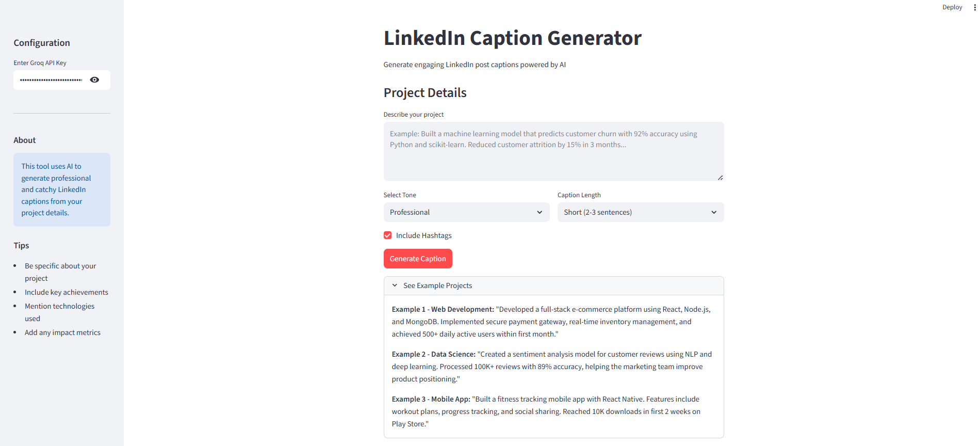This screenshot has height=446, width=980.
Task: Click the Include Hashtags label text
Action: pyautogui.click(x=423, y=235)
